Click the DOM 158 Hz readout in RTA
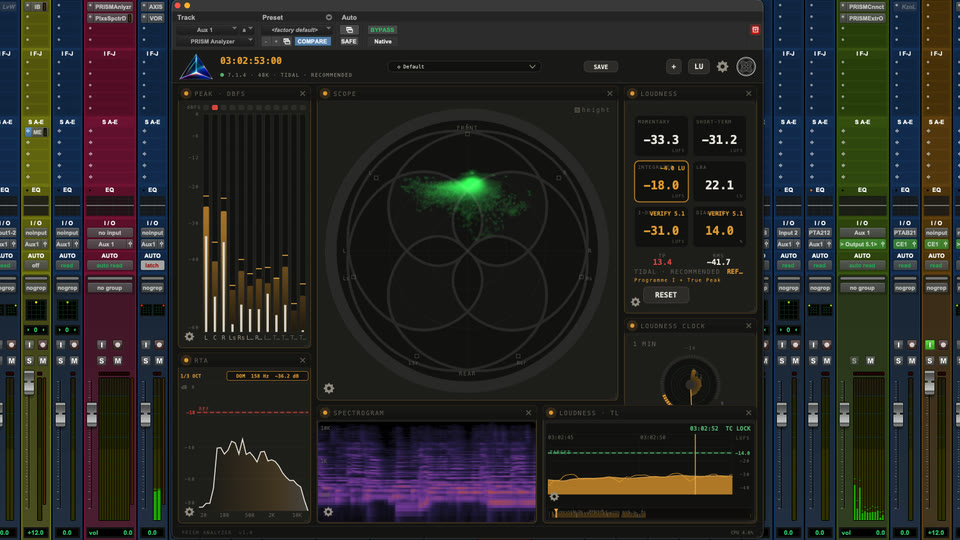The width and height of the screenshot is (960, 540). 267,376
